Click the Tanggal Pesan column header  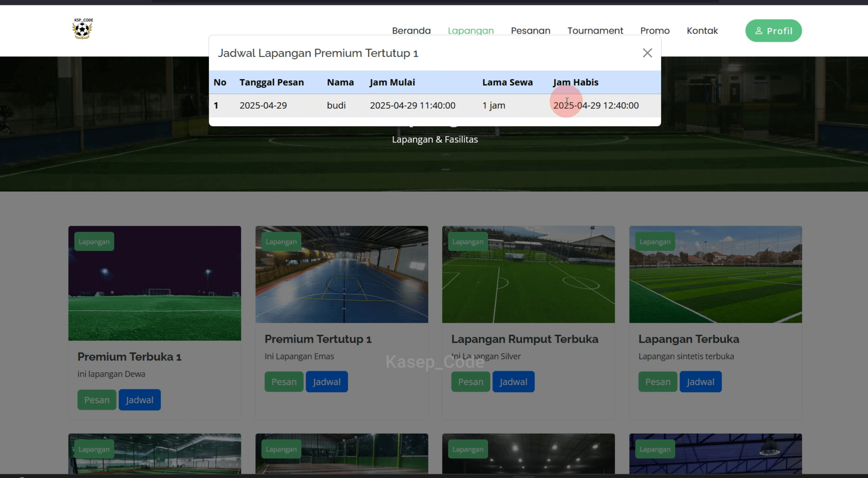click(x=271, y=82)
